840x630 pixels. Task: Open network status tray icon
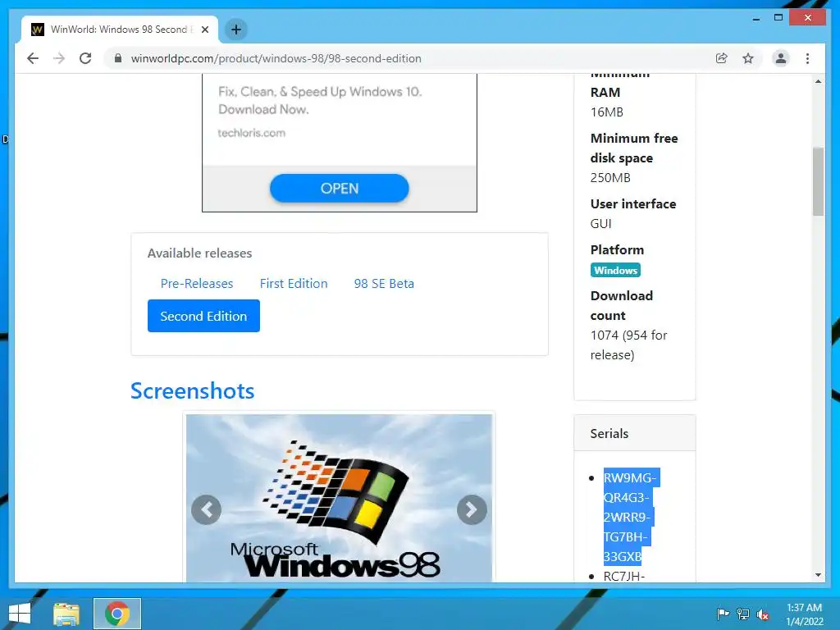click(742, 614)
